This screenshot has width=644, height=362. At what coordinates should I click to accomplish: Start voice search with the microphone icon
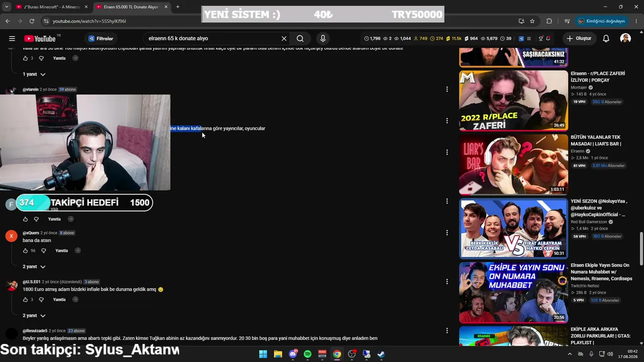tap(323, 39)
